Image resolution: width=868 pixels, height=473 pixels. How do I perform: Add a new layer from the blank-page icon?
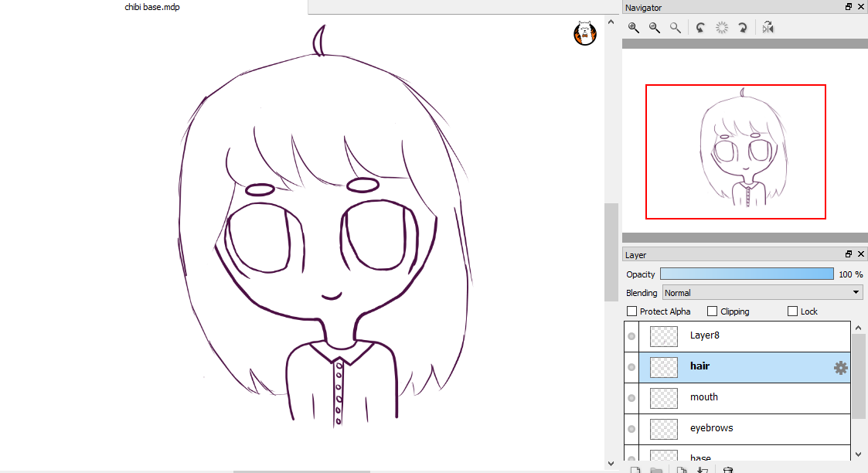click(635, 470)
